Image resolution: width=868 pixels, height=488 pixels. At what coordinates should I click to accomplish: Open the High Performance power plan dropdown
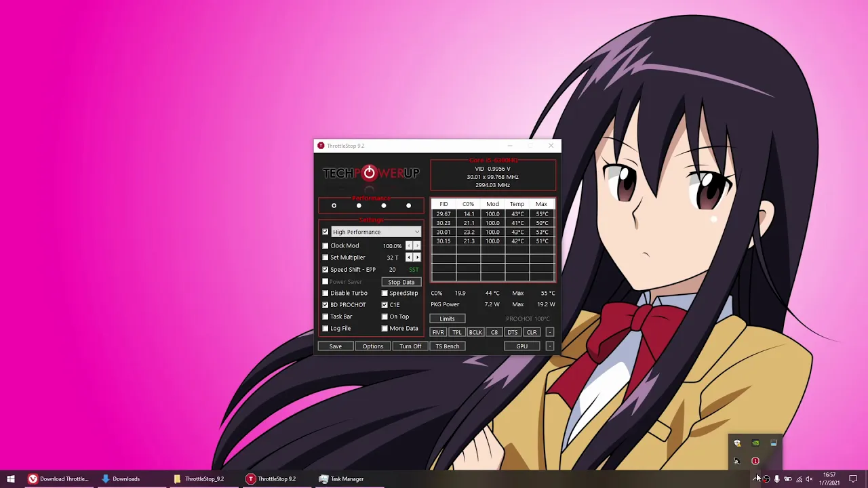point(376,232)
